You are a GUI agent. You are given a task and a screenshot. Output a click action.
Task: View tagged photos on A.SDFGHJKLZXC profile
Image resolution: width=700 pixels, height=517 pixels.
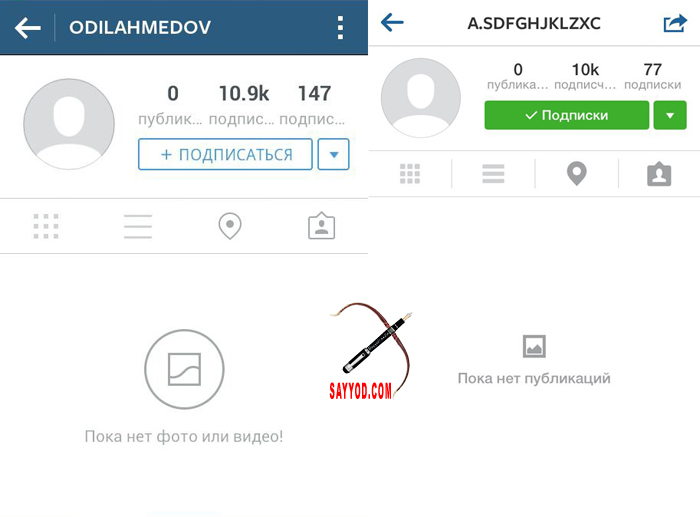pos(659,174)
